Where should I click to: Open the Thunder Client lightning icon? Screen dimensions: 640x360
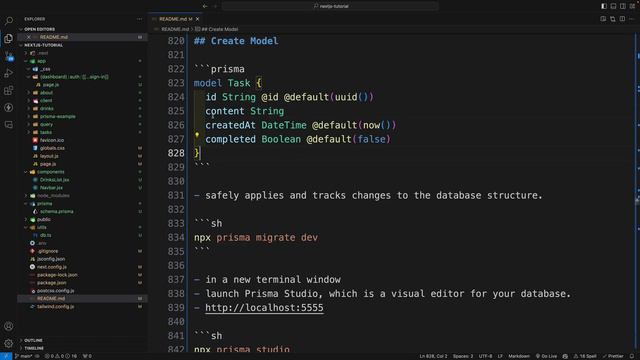(x=9, y=108)
